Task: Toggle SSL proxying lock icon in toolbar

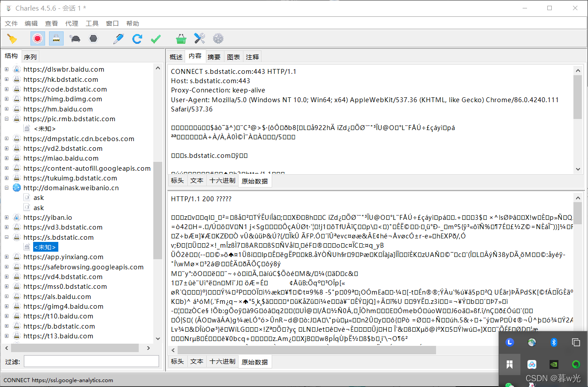Action: [x=56, y=38]
